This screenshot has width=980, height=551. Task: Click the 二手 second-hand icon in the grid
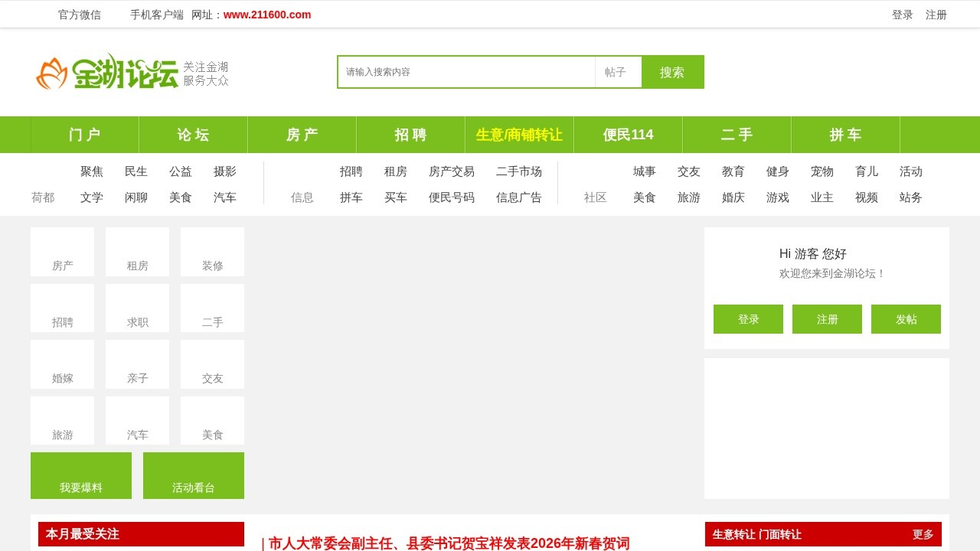tap(212, 308)
